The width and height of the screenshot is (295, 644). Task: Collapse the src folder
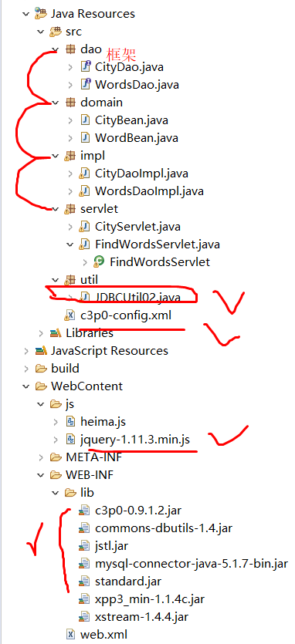(41, 32)
